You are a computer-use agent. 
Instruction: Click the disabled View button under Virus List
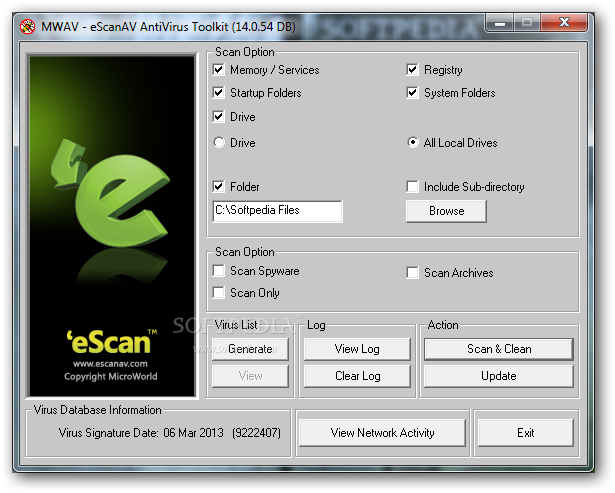[250, 376]
